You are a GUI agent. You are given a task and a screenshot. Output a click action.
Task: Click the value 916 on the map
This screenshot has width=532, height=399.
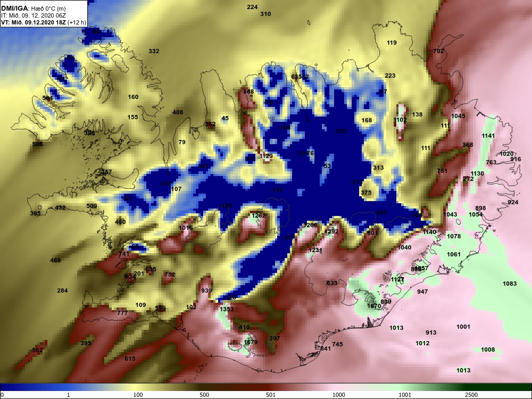click(516, 160)
